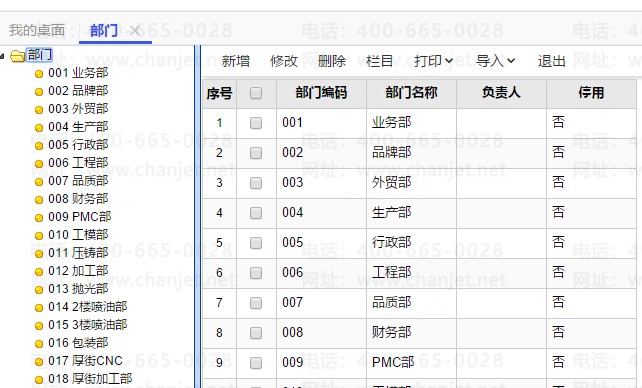Click the 部门 root folder icon
The height and width of the screenshot is (388, 642).
[18, 56]
